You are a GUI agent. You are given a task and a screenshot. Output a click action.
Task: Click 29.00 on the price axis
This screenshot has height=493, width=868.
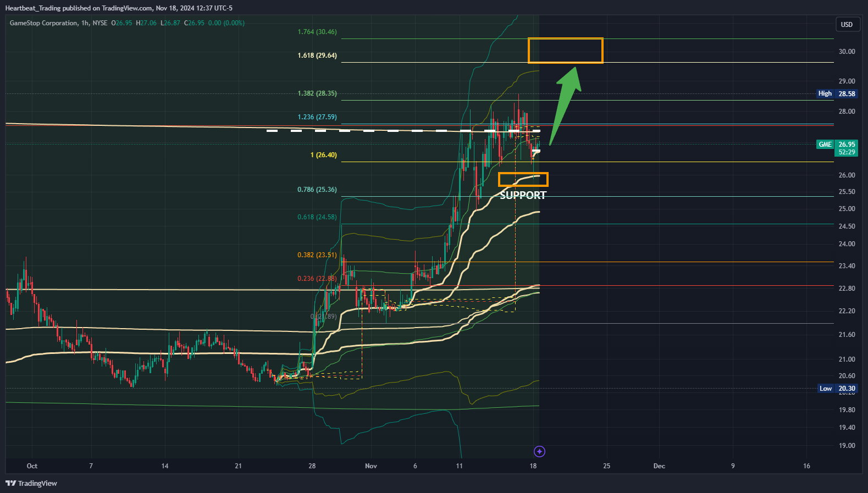[847, 81]
